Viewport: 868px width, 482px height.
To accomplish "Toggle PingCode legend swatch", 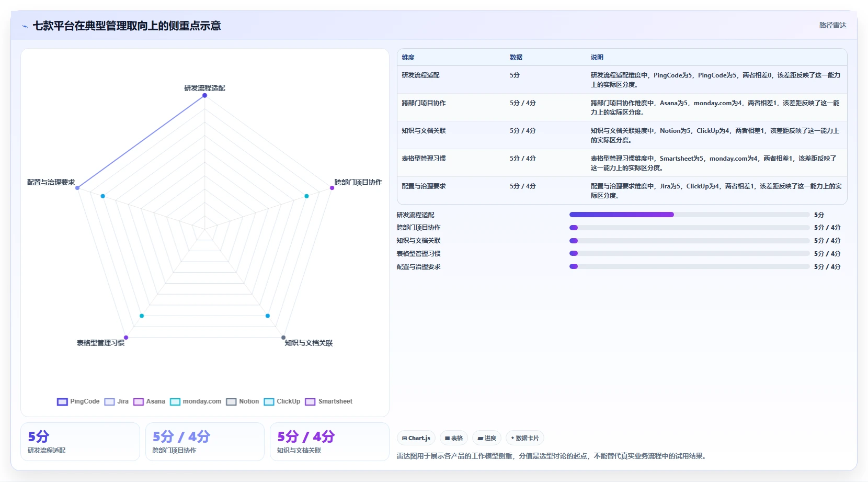I will click(x=62, y=402).
